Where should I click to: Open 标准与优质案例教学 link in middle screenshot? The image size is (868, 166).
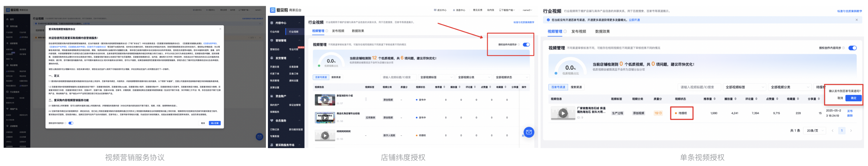click(524, 23)
